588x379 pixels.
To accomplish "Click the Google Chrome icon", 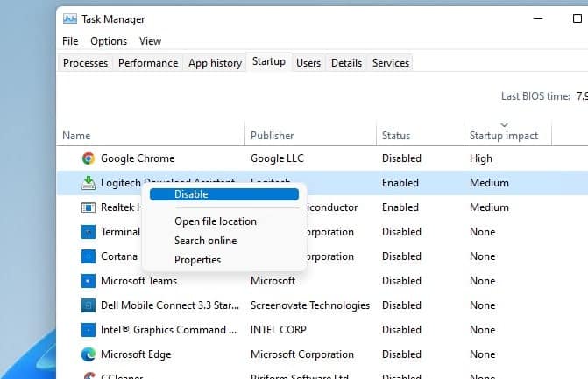I will click(x=88, y=158).
